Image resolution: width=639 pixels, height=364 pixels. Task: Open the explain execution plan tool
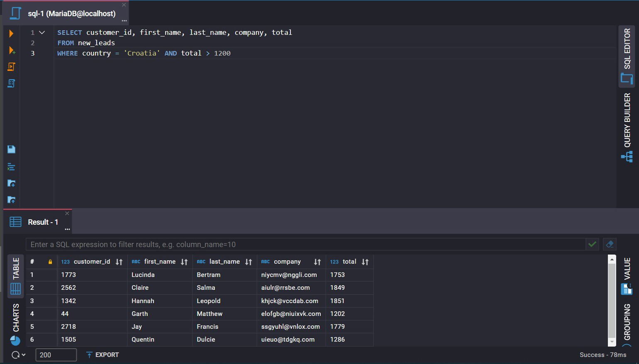(x=11, y=83)
